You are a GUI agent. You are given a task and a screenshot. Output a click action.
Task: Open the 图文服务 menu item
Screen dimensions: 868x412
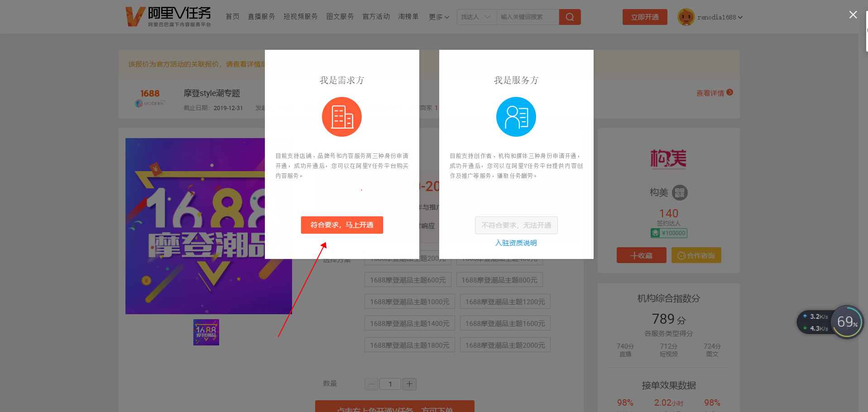340,17
